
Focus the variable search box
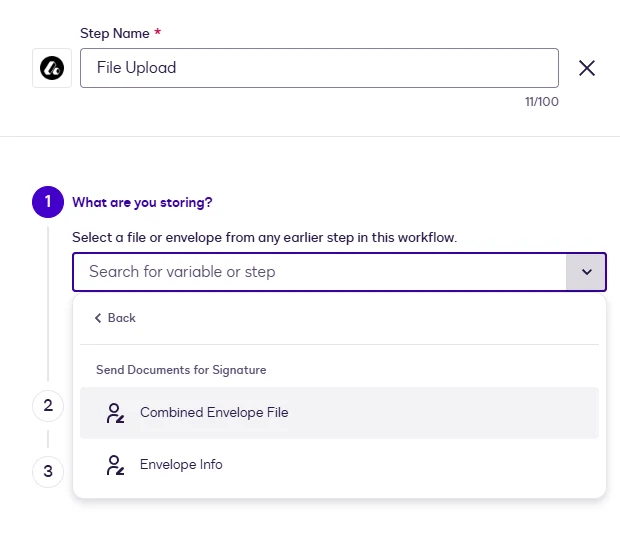click(x=319, y=272)
